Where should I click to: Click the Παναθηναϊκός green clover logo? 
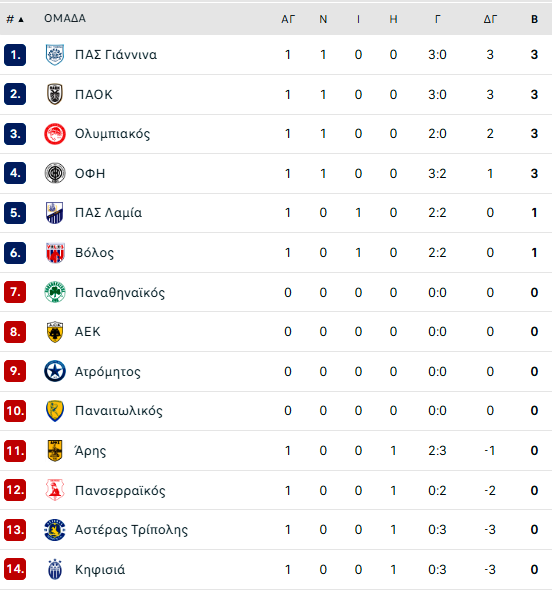pos(55,292)
